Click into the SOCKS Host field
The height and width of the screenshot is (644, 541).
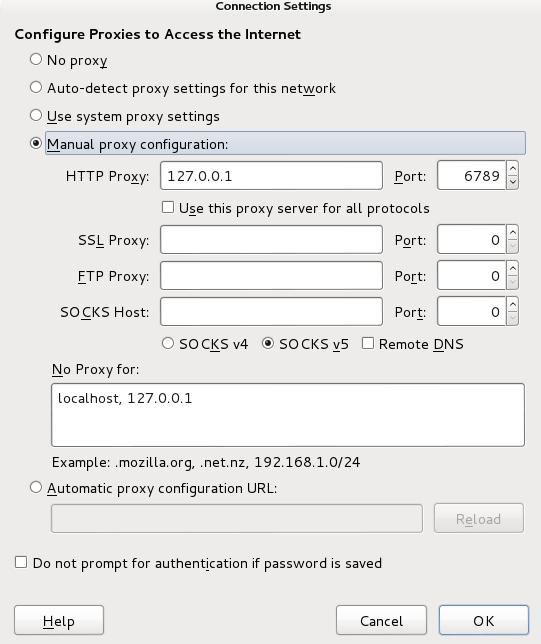coord(271,312)
